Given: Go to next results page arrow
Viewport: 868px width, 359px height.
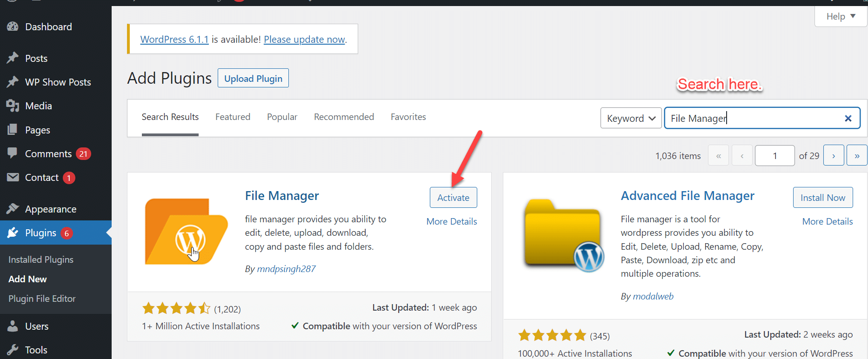Looking at the screenshot, I should pyautogui.click(x=833, y=156).
